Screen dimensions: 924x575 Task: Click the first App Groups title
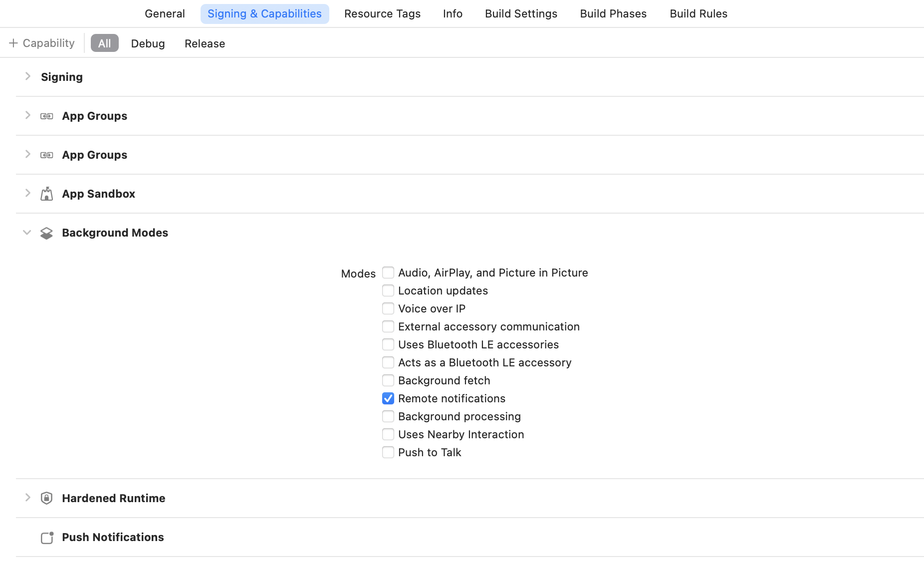click(x=94, y=116)
